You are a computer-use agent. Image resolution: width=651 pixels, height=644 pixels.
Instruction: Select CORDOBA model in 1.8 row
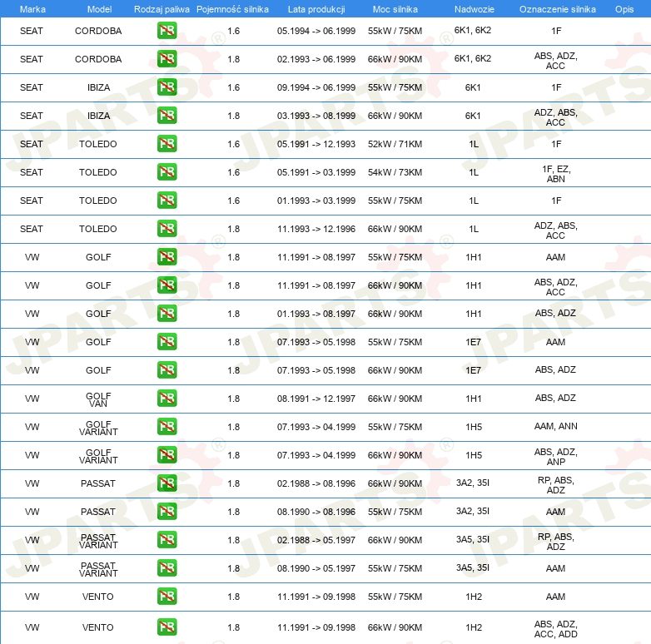pyautogui.click(x=98, y=59)
